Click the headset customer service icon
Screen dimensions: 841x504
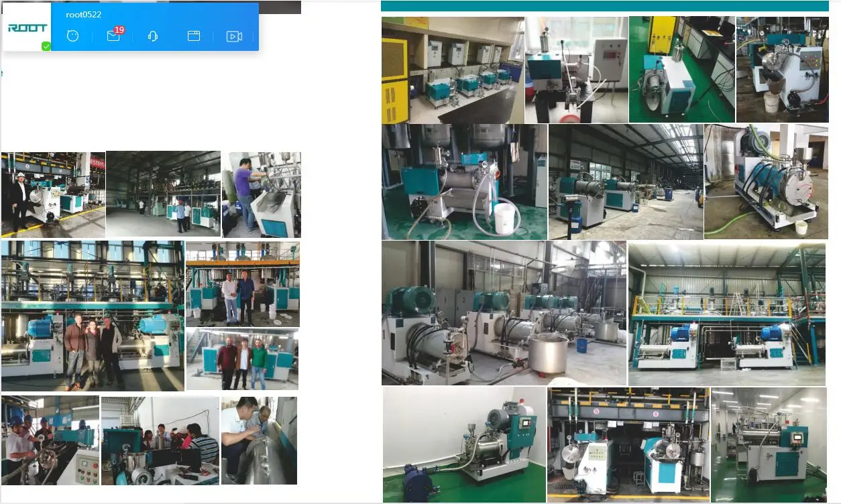point(153,36)
